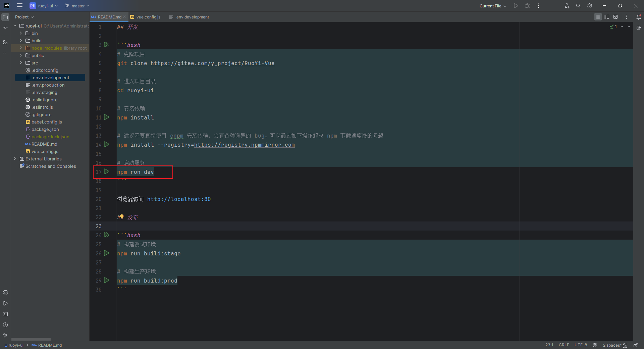This screenshot has height=349, width=644.
Task: Open the master branch dropdown
Action: (77, 6)
